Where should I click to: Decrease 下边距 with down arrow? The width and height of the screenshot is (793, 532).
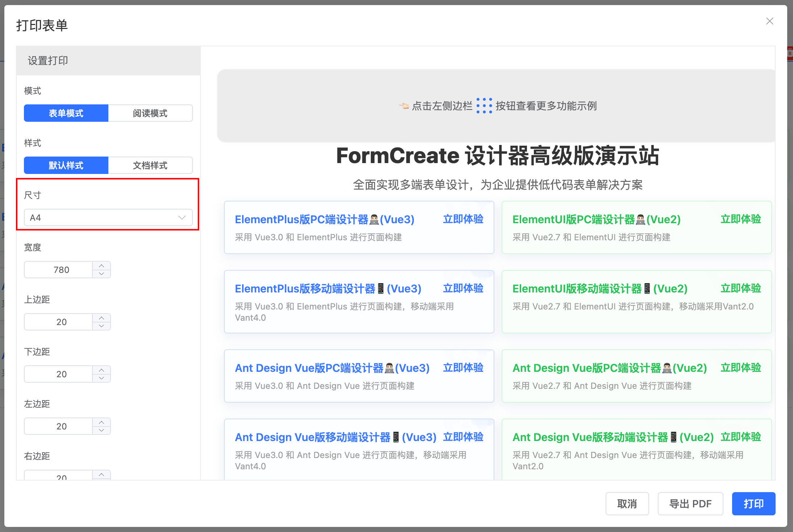click(101, 378)
